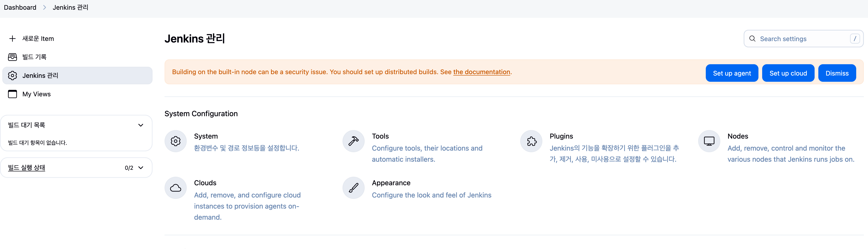
Task: Click the 0/2 executor count
Action: (x=129, y=168)
